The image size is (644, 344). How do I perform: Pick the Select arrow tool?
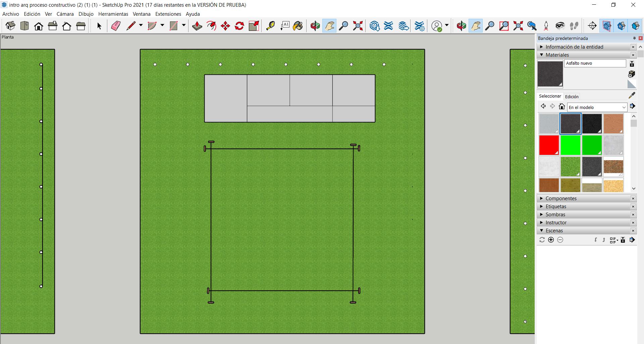pyautogui.click(x=99, y=26)
